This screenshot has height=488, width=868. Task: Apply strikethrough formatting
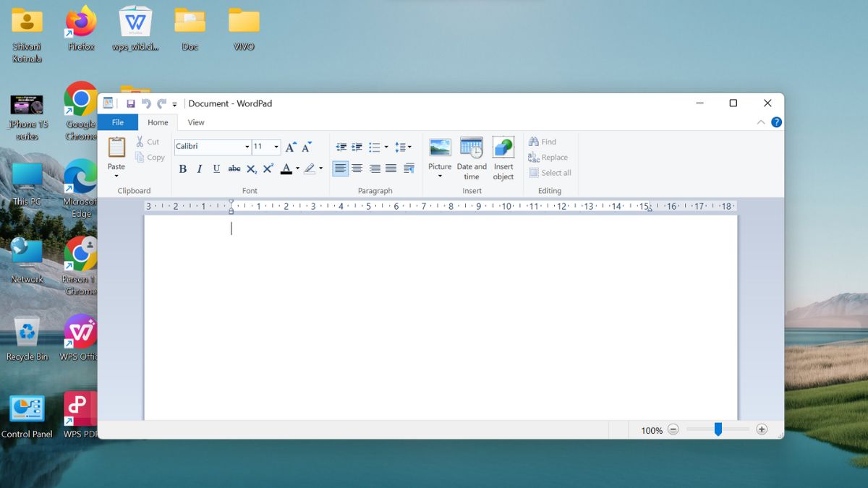click(x=234, y=168)
